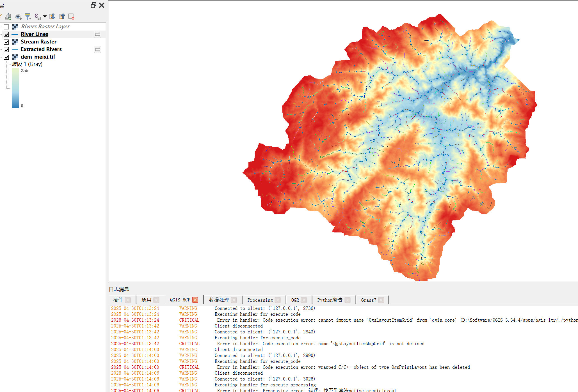Uncheck the Extracted Rivers layer visibility
578x392 pixels.
click(6, 49)
